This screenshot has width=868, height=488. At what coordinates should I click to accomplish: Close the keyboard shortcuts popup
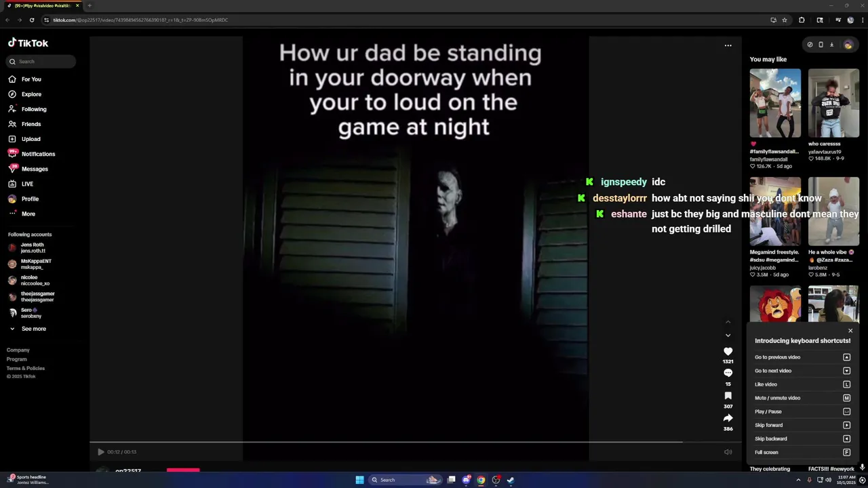click(850, 331)
